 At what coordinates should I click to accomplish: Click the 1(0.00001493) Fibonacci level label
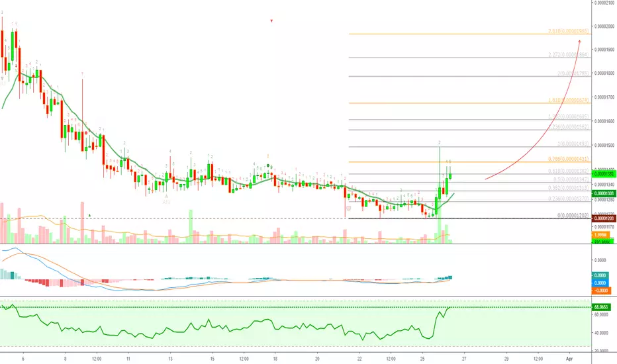click(573, 144)
